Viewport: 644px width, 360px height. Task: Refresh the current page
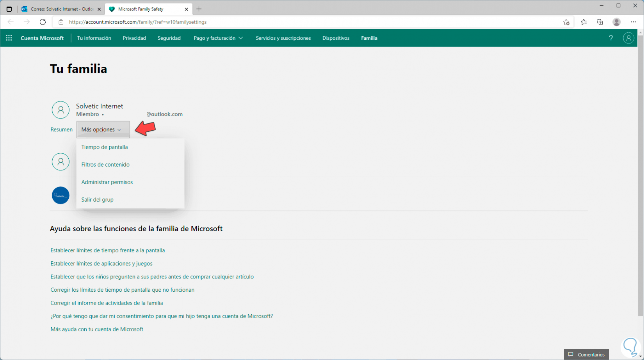click(x=43, y=22)
